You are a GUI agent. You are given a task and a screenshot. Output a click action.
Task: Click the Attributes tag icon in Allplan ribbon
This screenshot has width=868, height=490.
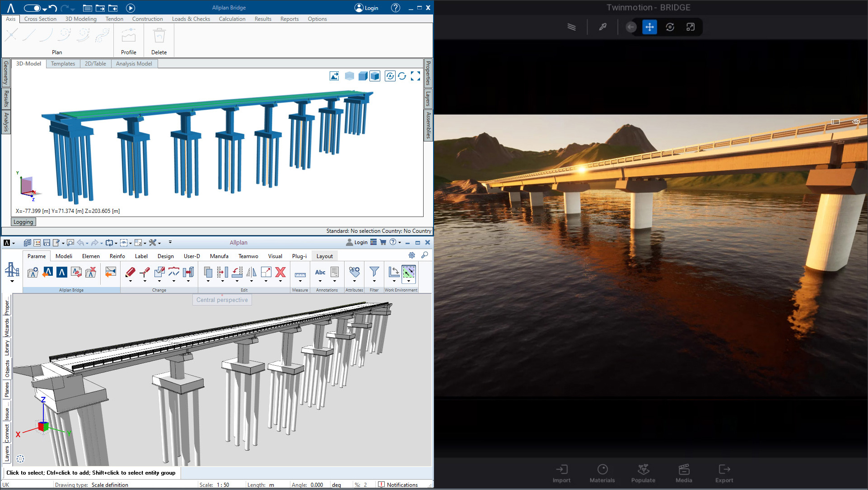355,272
